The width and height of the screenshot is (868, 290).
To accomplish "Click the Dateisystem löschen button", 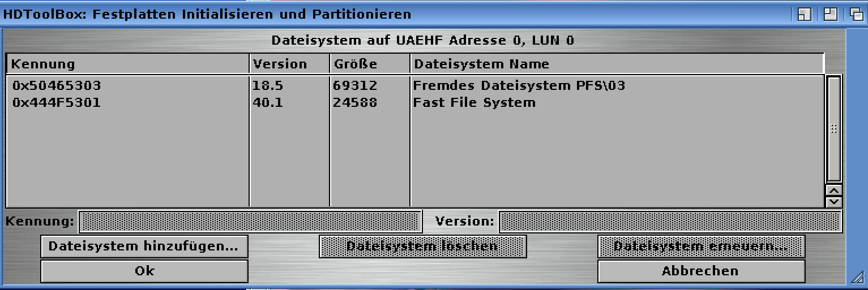I will tap(422, 246).
